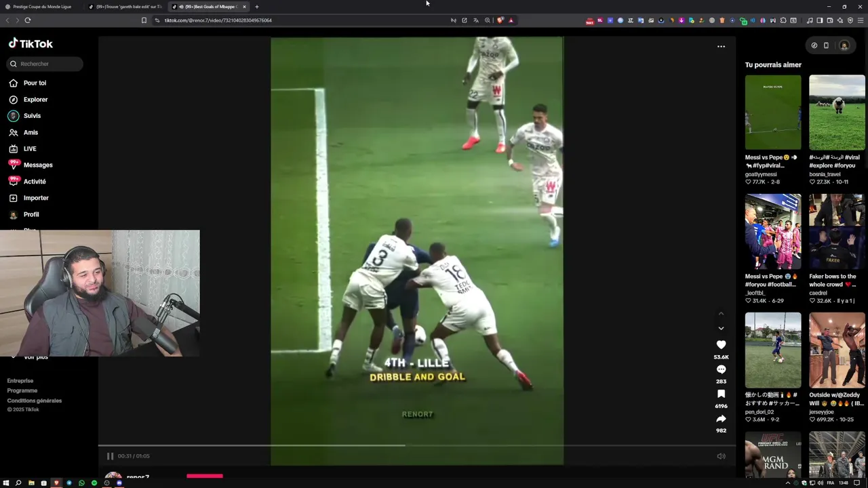Open the Windows Start menu
The height and width of the screenshot is (488, 868).
pyautogui.click(x=5, y=483)
